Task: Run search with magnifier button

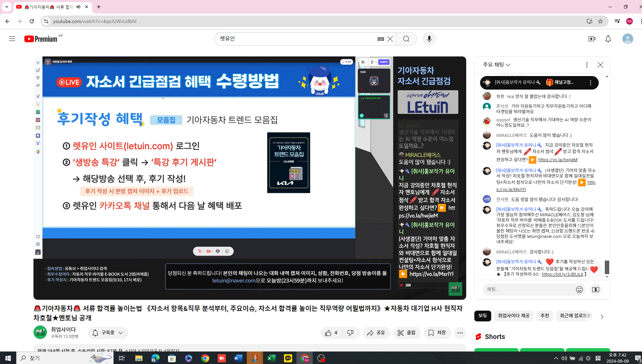Action: [x=406, y=39]
